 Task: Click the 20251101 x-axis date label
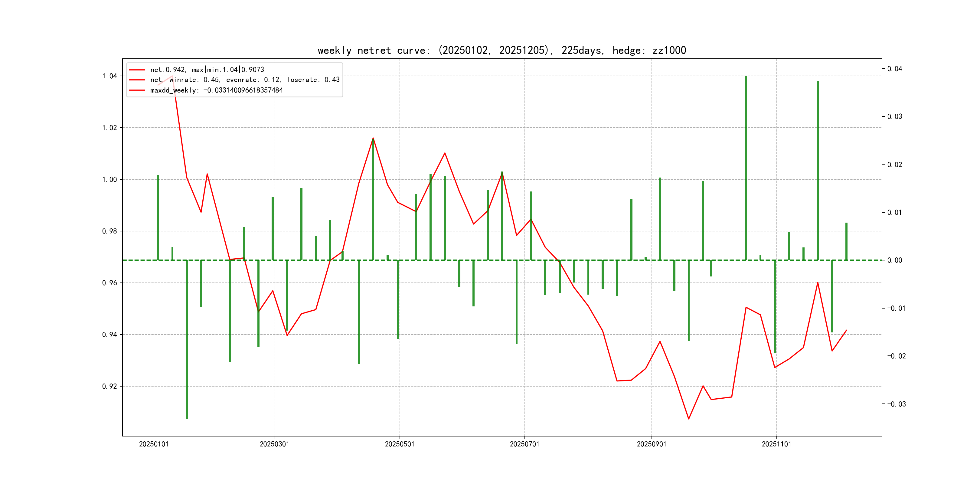tap(776, 444)
